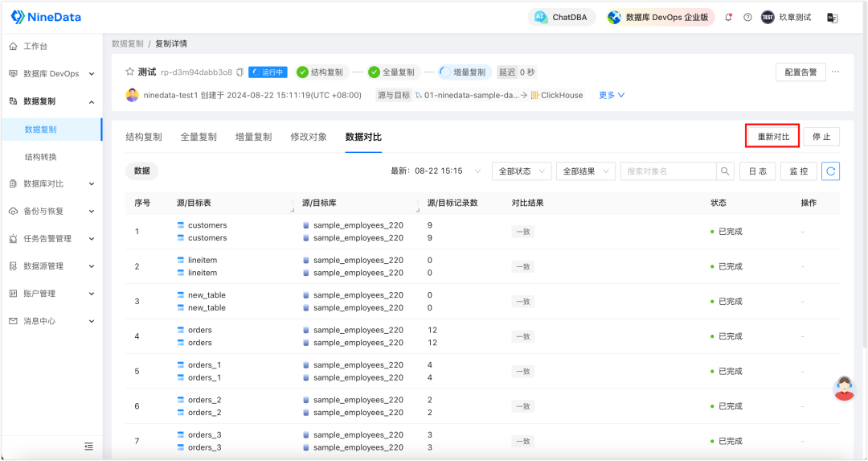This screenshot has height=461, width=868.
Task: Star the 测试 task as favorite
Action: pos(130,72)
